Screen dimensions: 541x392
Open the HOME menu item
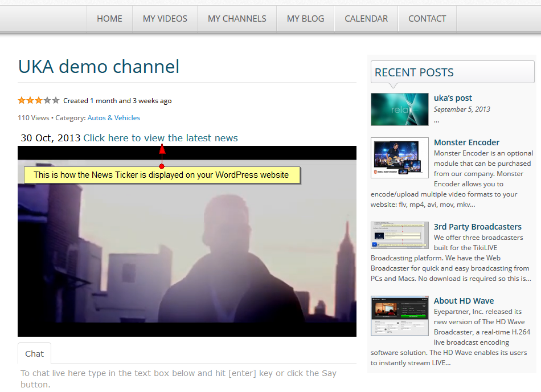[x=109, y=19]
